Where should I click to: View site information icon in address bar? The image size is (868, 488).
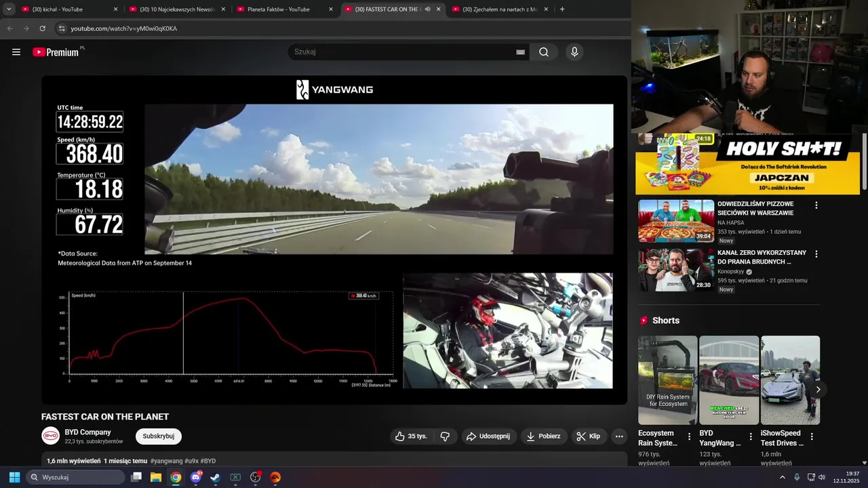click(62, 28)
